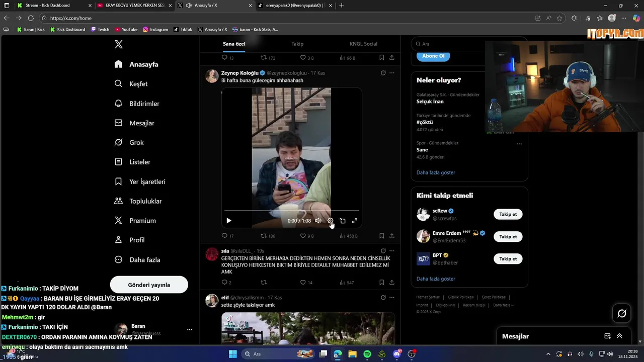Expand the Mesajlar drawer
The height and width of the screenshot is (362, 644).
tap(619, 336)
